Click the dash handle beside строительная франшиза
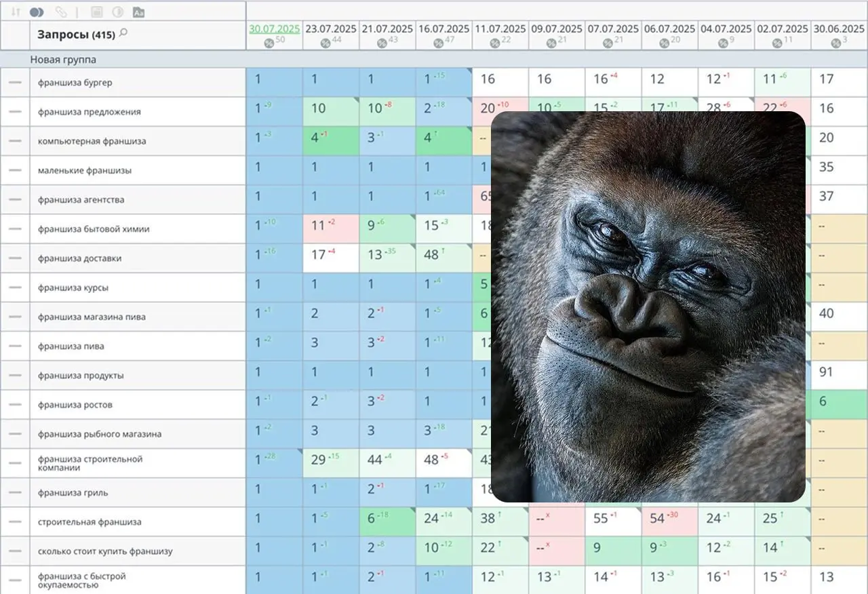Screen dimensions: 868x594 click(15, 522)
